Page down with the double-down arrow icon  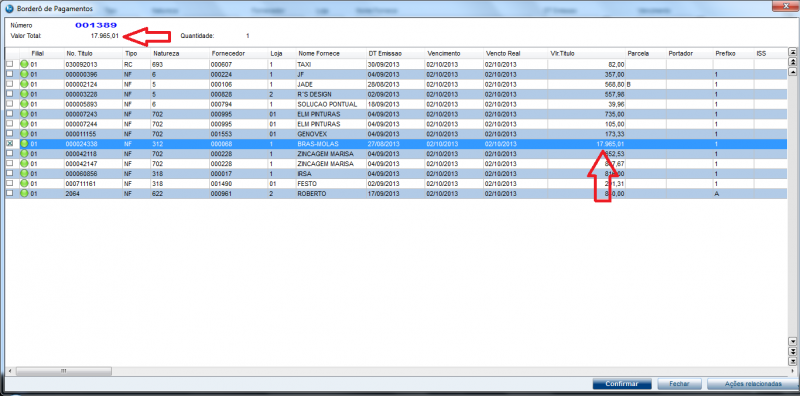tap(793, 351)
